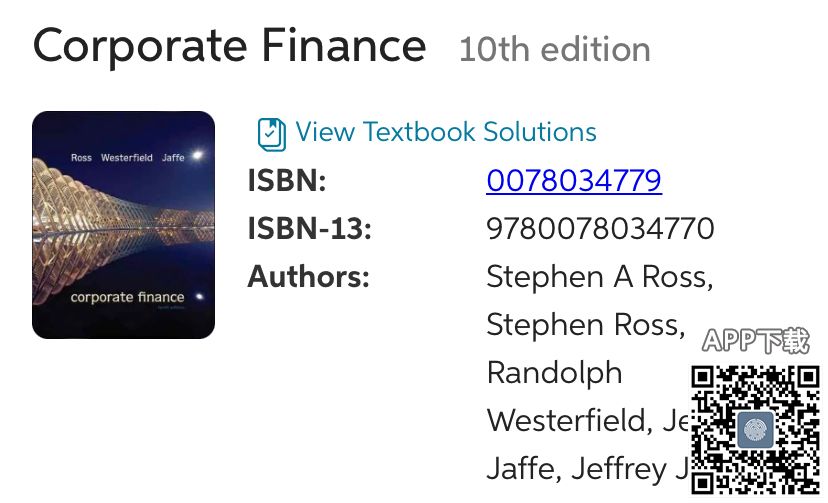
Task: Click the logo icon inside the QR code
Action: (x=756, y=429)
